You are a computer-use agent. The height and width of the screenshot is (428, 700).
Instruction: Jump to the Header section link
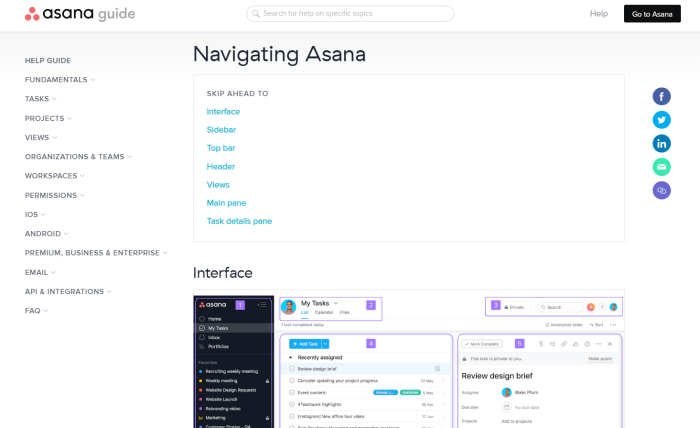[x=221, y=166]
